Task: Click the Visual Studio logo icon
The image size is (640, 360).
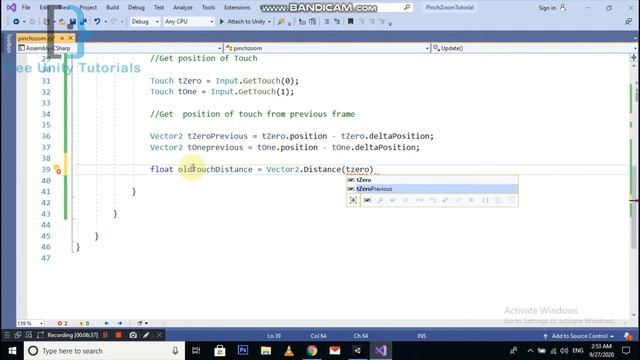Action: tap(11, 7)
